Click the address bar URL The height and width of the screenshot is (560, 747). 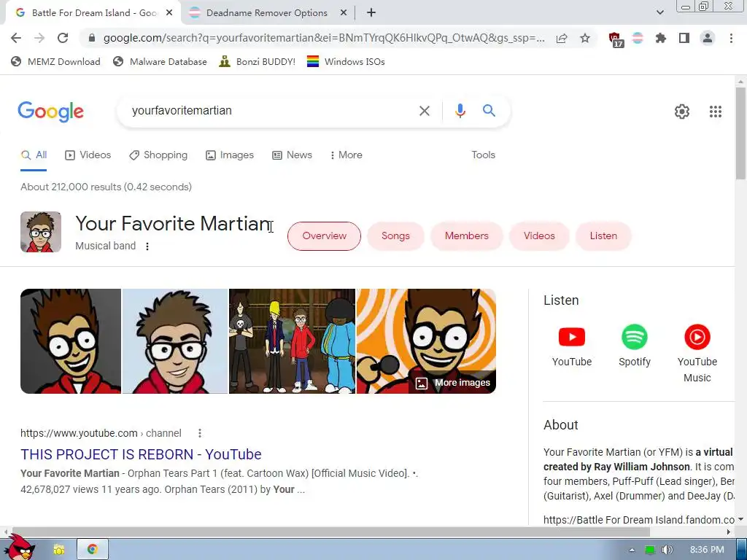pos(324,38)
